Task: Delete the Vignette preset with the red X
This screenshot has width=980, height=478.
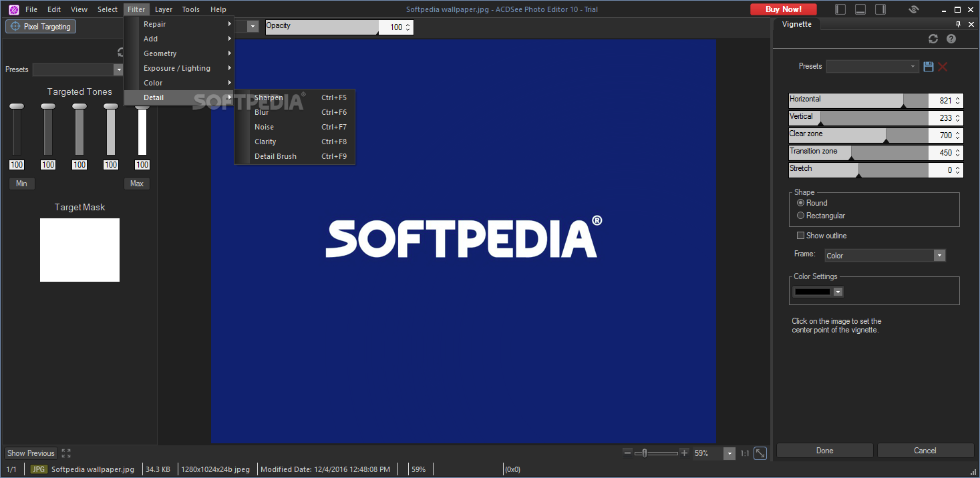Action: (943, 67)
